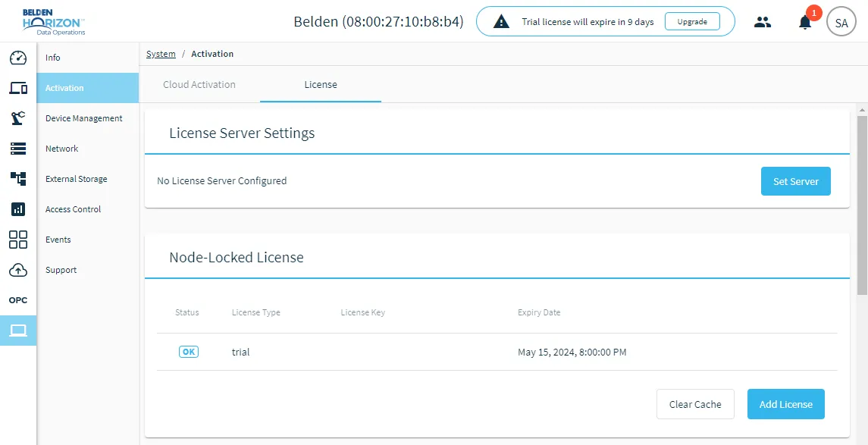Screen dimensions: 868x445
Task: Open the OPC icon in sidebar
Action: point(18,300)
